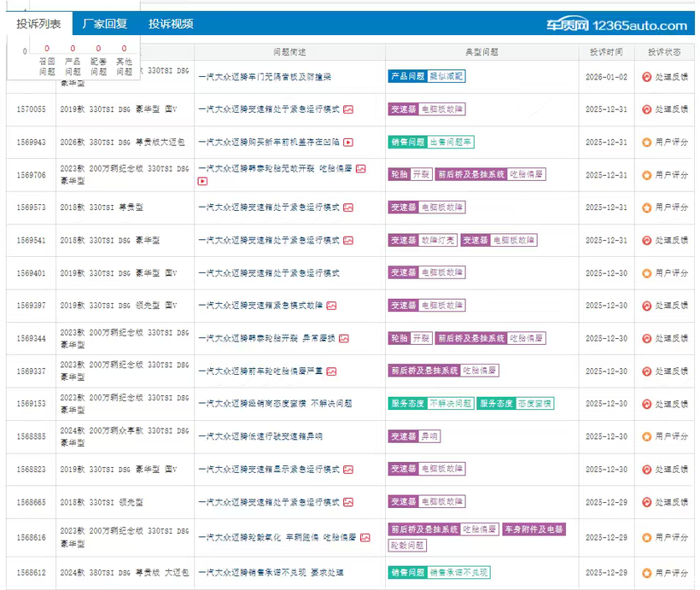Open the 厂家回复 tab
This screenshot has width=700, height=590.
(x=103, y=24)
